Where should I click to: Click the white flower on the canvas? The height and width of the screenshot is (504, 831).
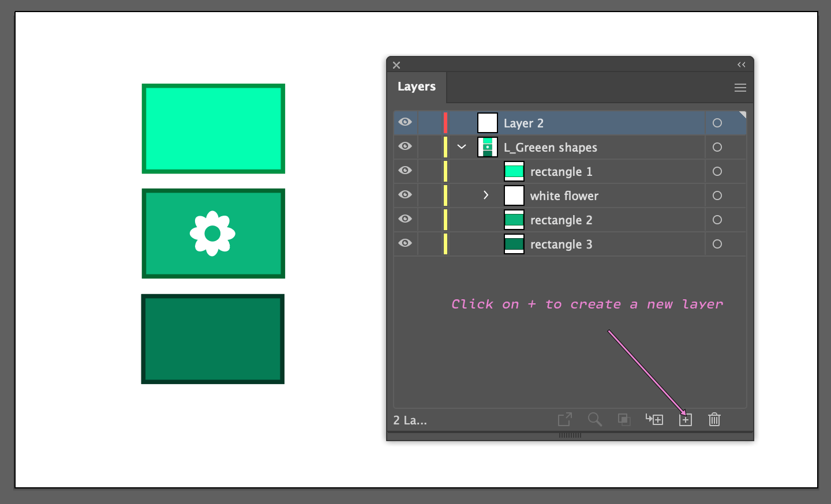(212, 233)
